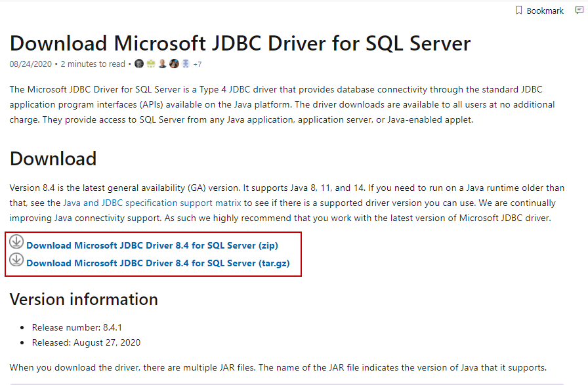This screenshot has width=588, height=385.
Task: Open Java and JDBC specification support matrix link
Action: [x=152, y=203]
